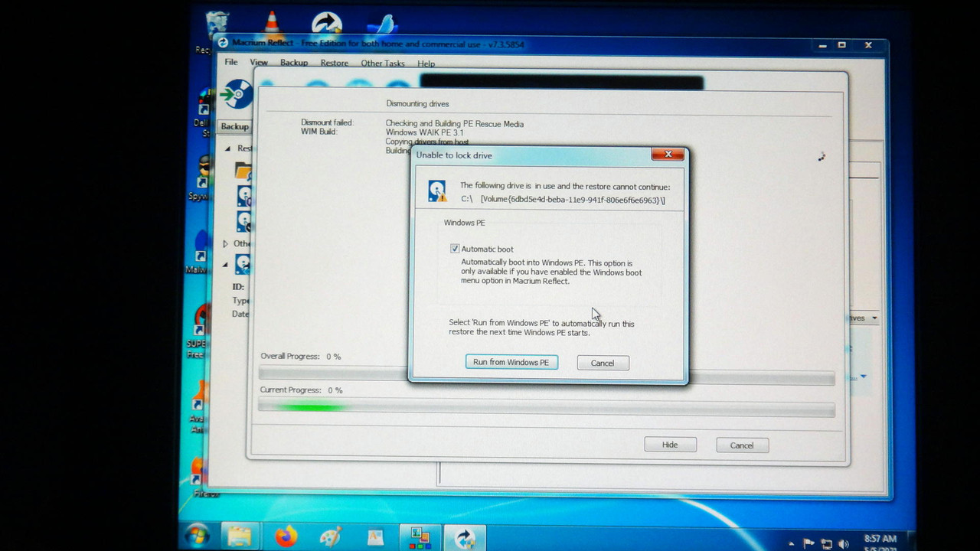Viewport: 980px width, 551px height.
Task: Open the Recycle Bin desktop icon
Action: tap(217, 24)
